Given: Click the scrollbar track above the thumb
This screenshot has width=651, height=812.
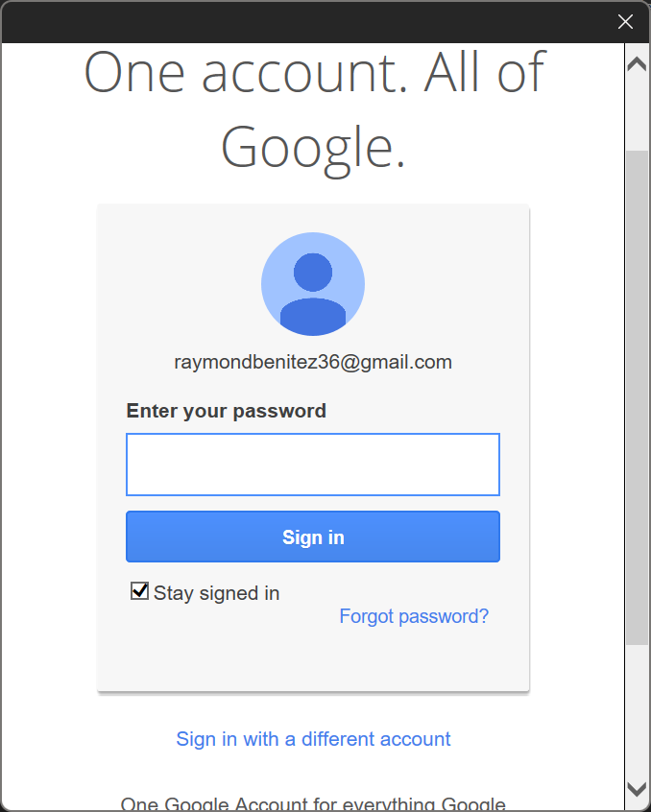Looking at the screenshot, I should coord(637,115).
